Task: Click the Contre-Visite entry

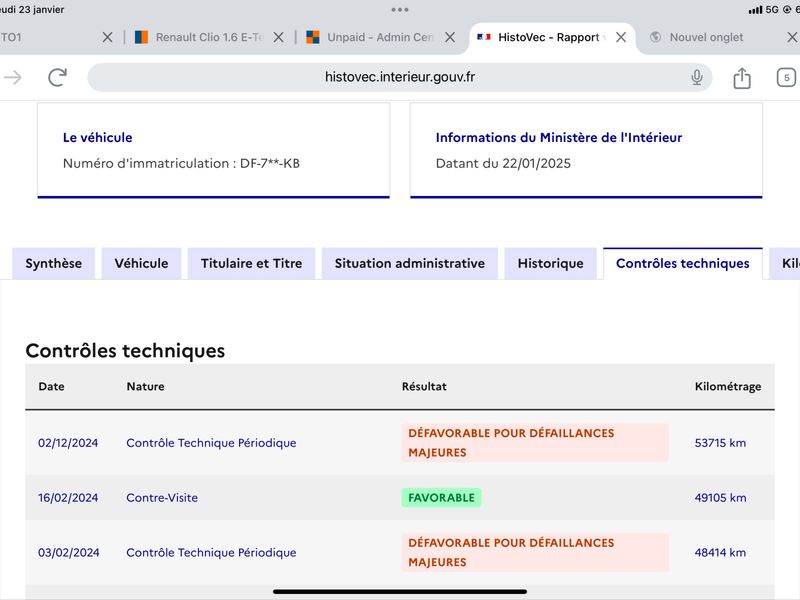Action: click(x=162, y=497)
